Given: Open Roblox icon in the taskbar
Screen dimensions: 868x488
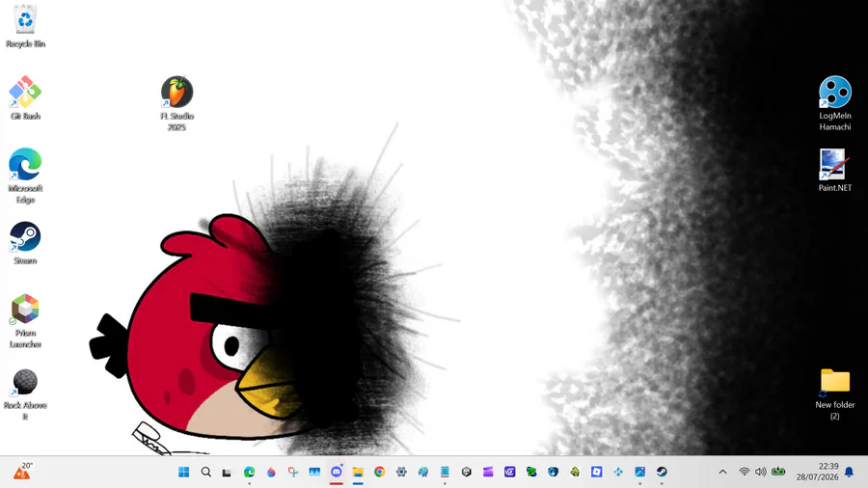Looking at the screenshot, I should 596,472.
